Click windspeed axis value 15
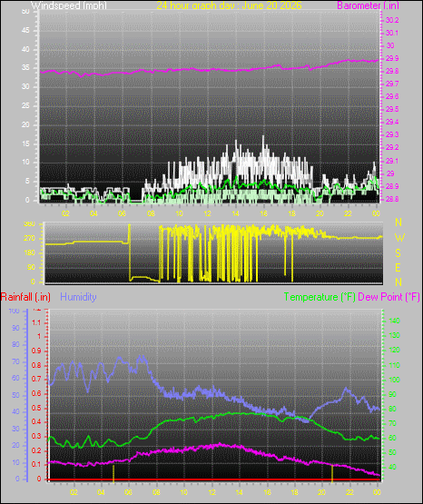 [x=25, y=143]
